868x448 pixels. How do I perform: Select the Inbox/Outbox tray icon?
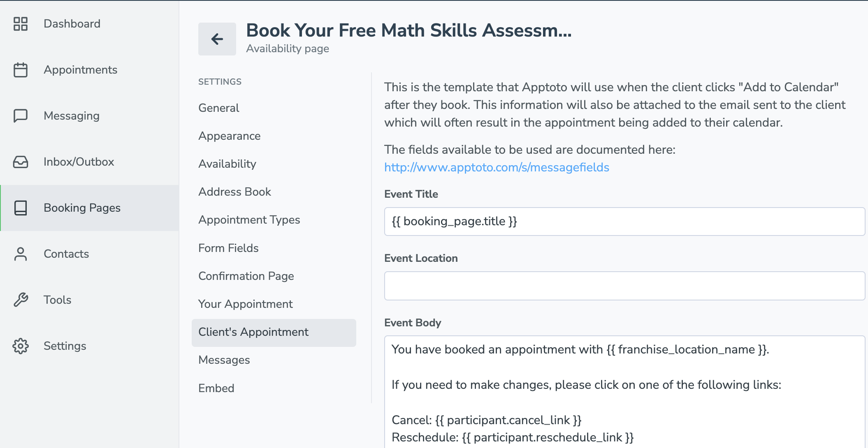click(x=20, y=162)
